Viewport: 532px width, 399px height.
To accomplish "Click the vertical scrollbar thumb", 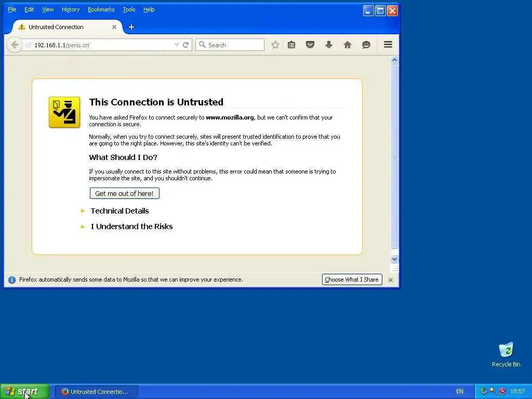I will [x=394, y=156].
